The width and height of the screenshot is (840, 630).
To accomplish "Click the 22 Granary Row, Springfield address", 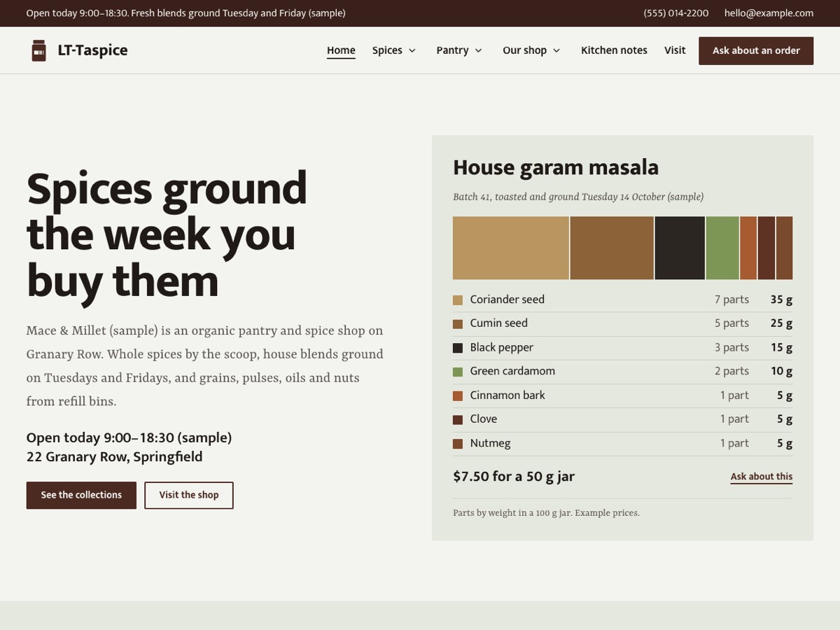I will (x=114, y=457).
